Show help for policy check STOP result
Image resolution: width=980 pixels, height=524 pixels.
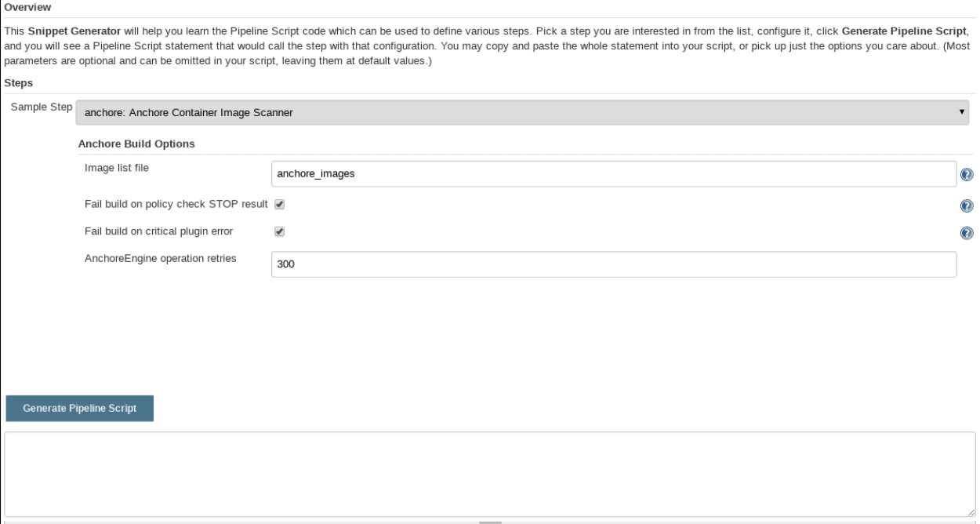[966, 206]
